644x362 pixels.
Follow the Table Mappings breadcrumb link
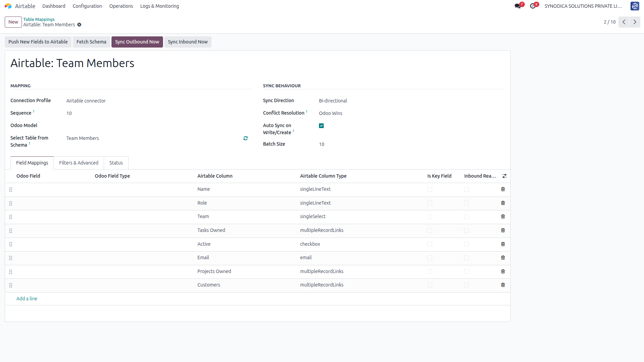[39, 19]
